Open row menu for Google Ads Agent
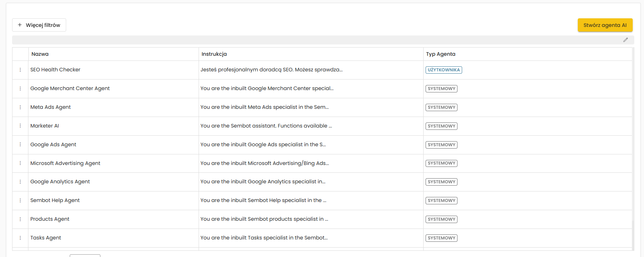644x257 pixels. 20,145
